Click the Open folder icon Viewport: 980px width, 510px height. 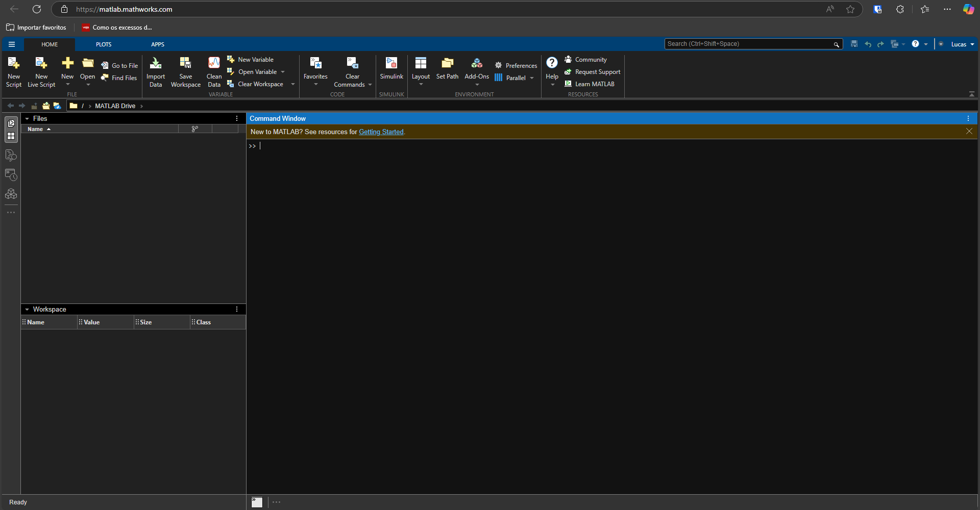pyautogui.click(x=88, y=63)
